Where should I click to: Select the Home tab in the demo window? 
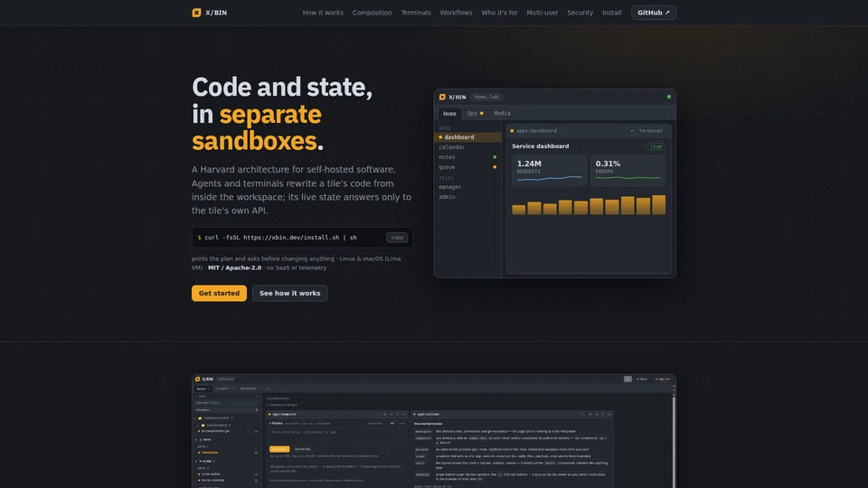(449, 114)
